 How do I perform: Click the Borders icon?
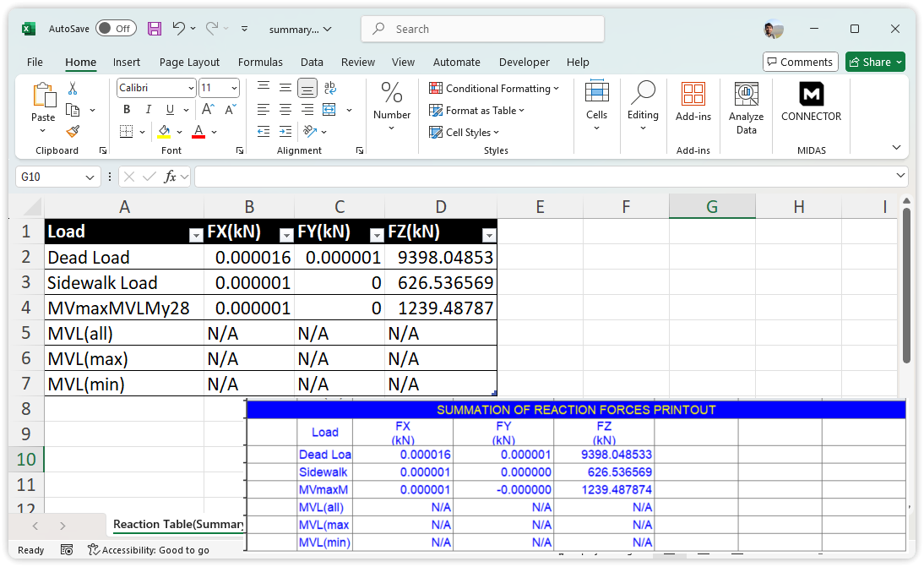[x=126, y=132]
